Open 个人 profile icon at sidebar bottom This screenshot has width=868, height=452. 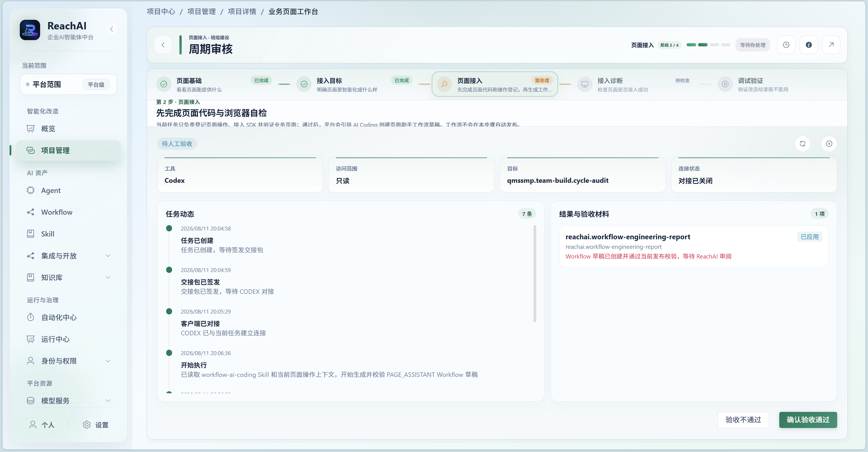(33, 425)
